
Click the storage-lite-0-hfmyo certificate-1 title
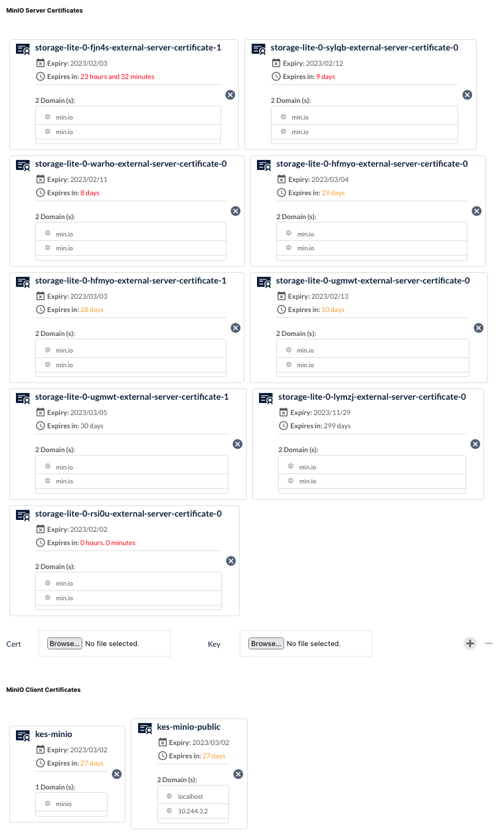point(130,281)
